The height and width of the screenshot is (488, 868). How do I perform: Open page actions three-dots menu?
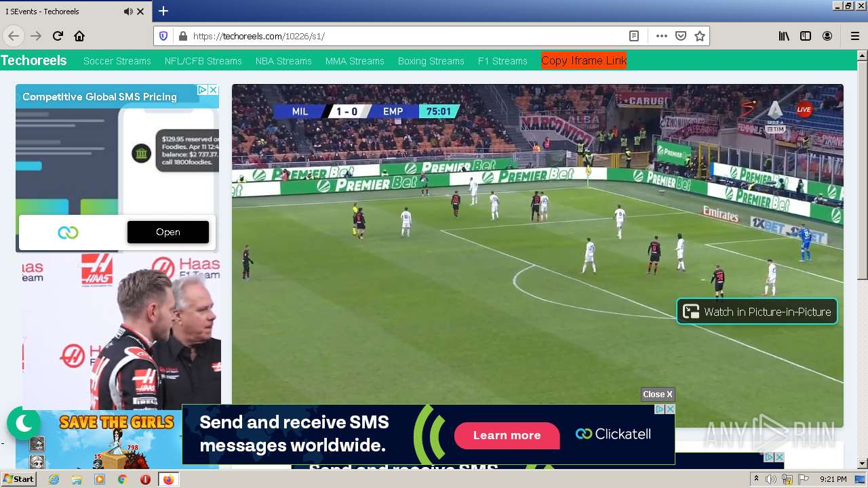click(661, 36)
